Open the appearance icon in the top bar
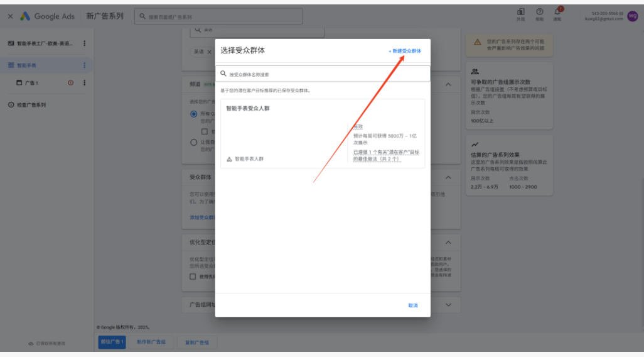644x357 pixels. 521,12
